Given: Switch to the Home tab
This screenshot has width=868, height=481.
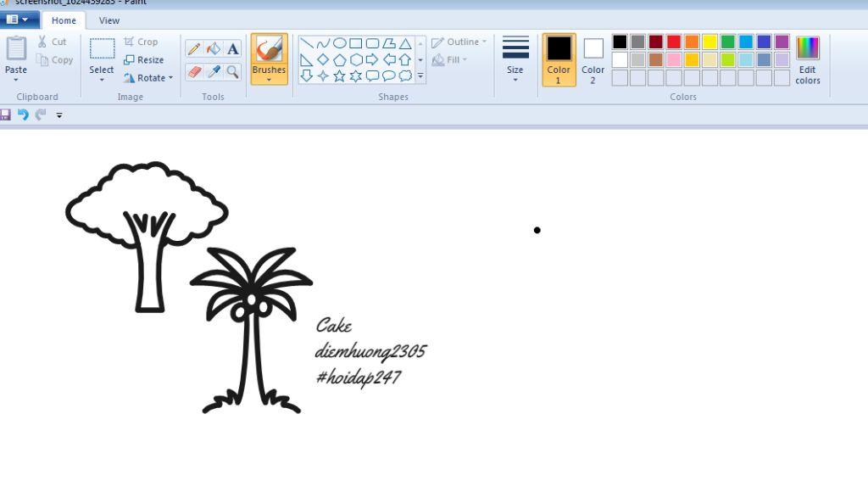Looking at the screenshot, I should (64, 20).
